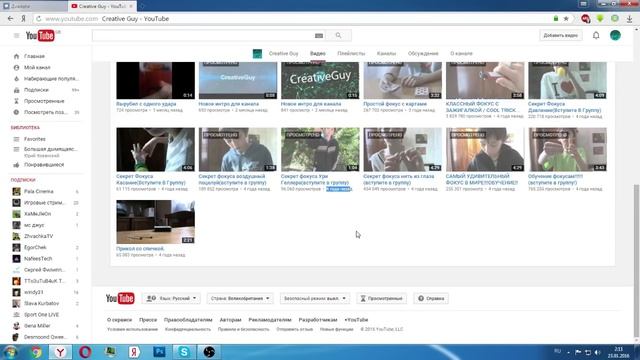Open the Разработчикам footer link
Screen dimensions: 640x360
[318, 320]
